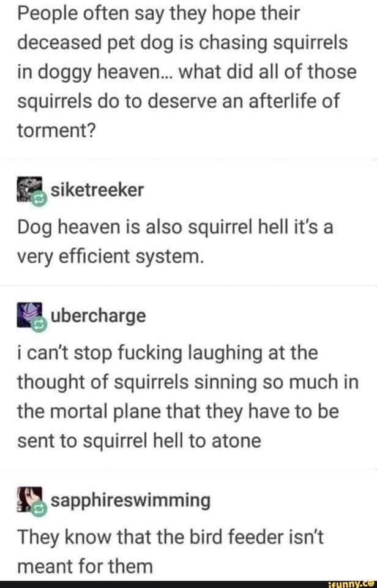
Task: Click the word 'torment?' in the post
Action: tap(56, 131)
